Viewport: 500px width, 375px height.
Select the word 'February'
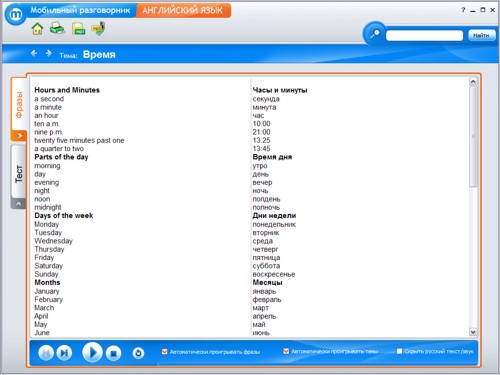[x=49, y=299]
